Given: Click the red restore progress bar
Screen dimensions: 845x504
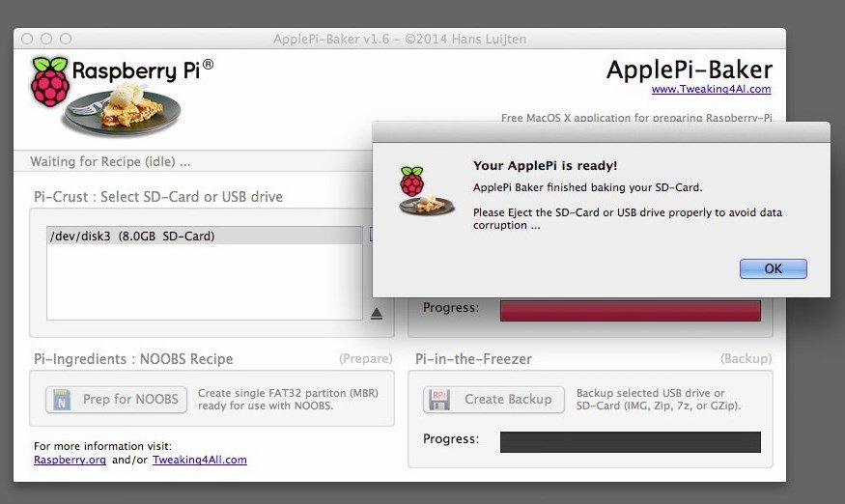Looking at the screenshot, I should click(630, 311).
